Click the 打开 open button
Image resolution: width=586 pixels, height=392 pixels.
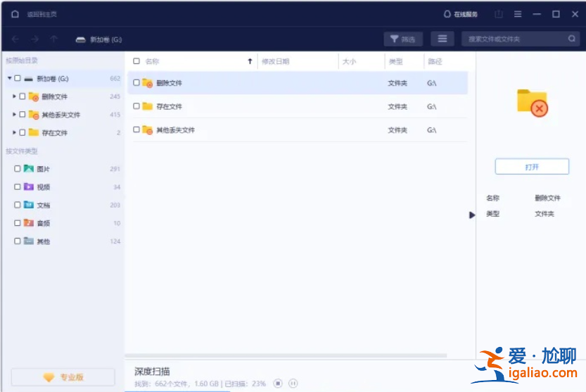532,167
